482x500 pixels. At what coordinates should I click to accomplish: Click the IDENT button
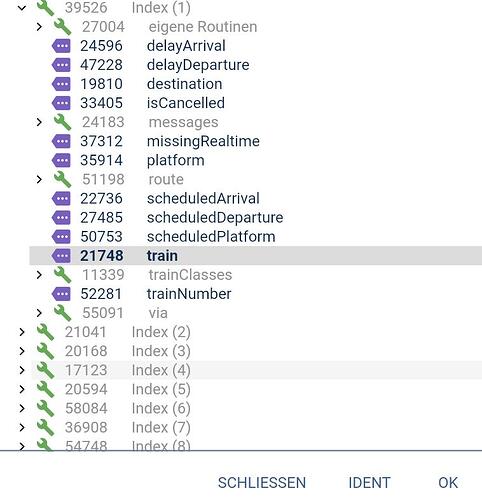click(x=369, y=483)
